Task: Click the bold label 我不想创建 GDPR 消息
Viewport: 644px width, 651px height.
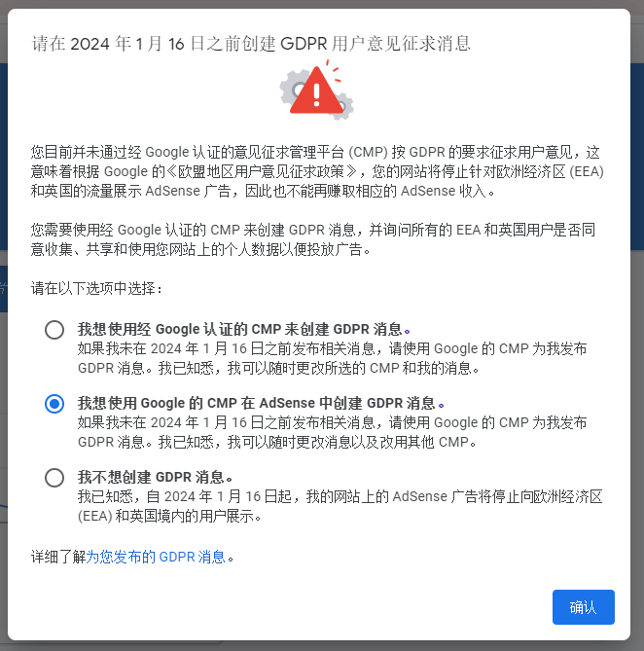Action: click(155, 477)
